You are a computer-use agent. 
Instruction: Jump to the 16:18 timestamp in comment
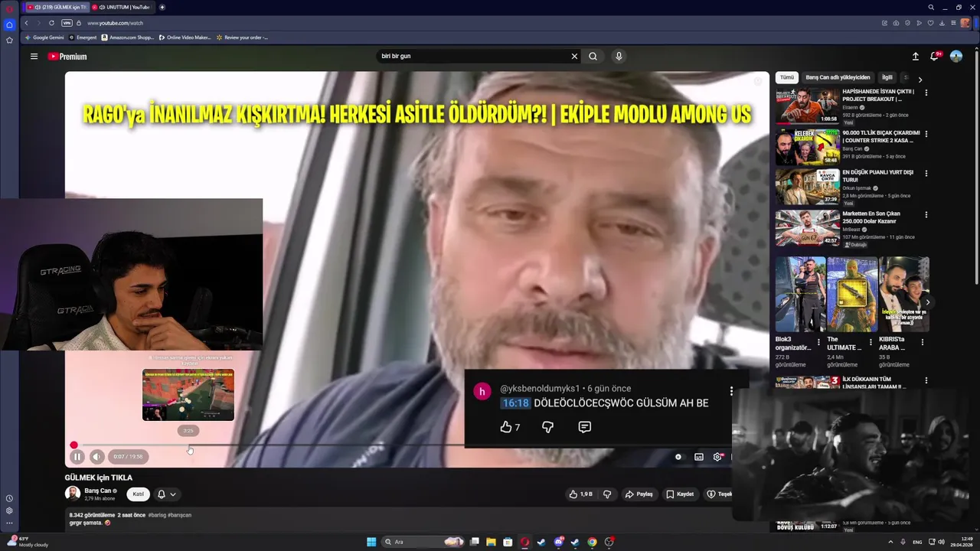click(515, 403)
